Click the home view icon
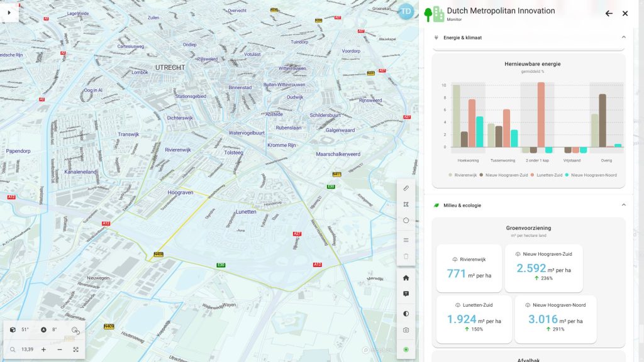This screenshot has height=362, width=644. [406, 278]
